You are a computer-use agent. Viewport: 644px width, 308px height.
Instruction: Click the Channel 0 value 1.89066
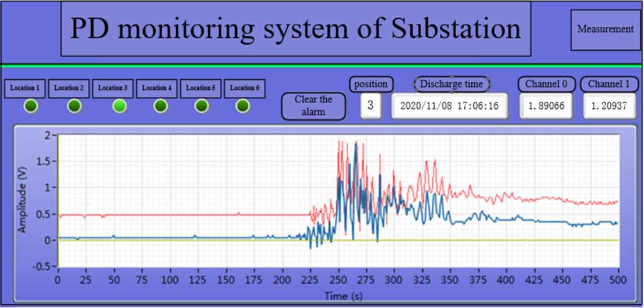(546, 106)
